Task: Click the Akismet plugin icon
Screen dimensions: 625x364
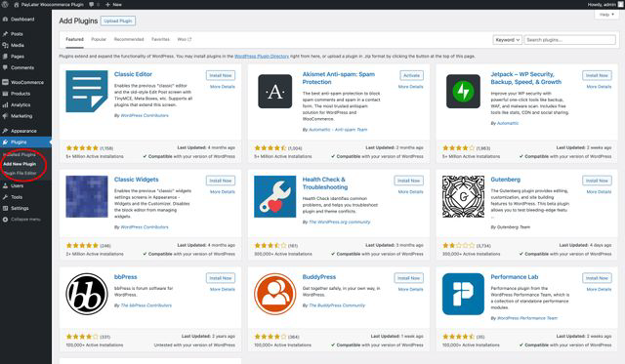Action: tap(275, 91)
